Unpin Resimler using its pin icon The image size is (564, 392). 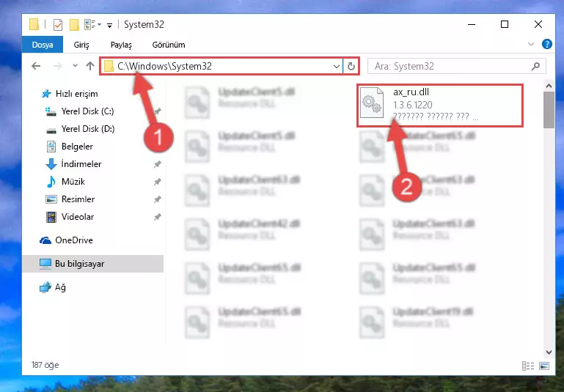pyautogui.click(x=157, y=199)
